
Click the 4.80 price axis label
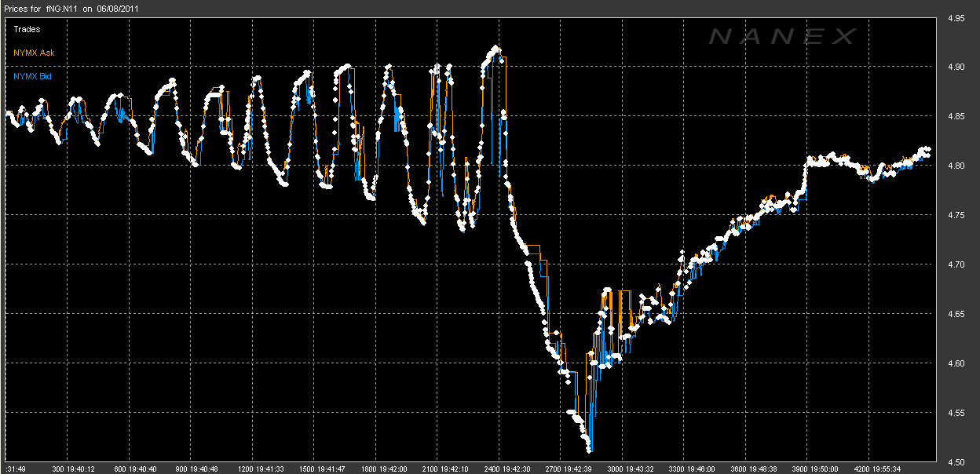click(x=956, y=166)
